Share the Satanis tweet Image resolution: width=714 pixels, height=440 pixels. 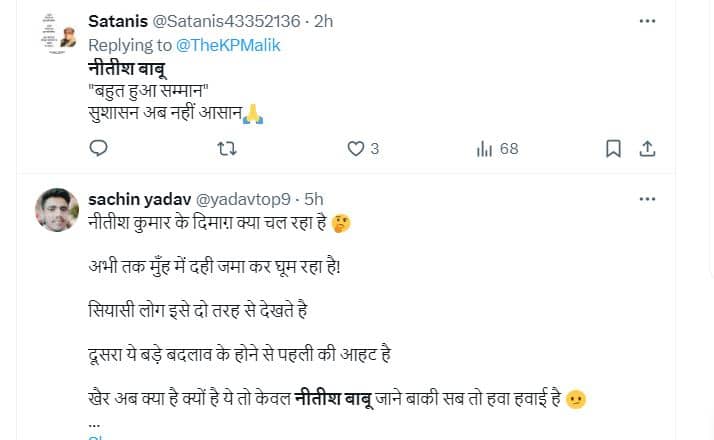pyautogui.click(x=647, y=149)
